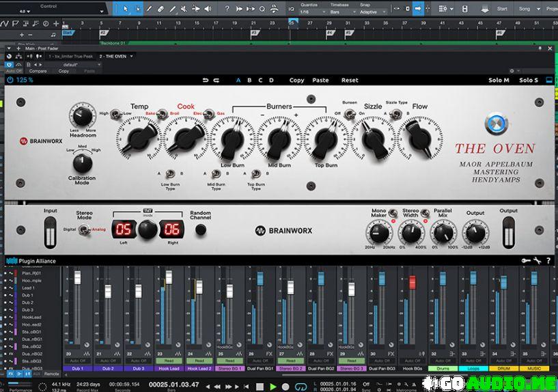
Task: Flip the Elec/Gas switch
Action: (x=208, y=114)
